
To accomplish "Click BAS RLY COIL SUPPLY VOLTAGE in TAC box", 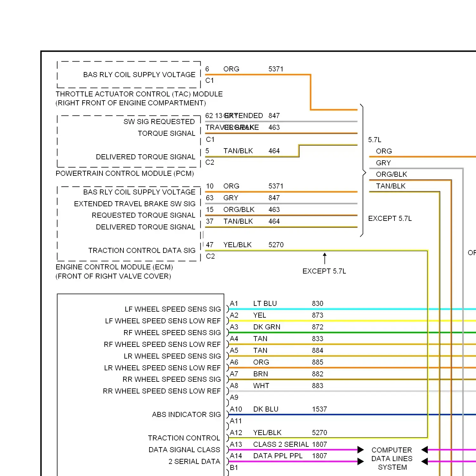I will 139,75.
